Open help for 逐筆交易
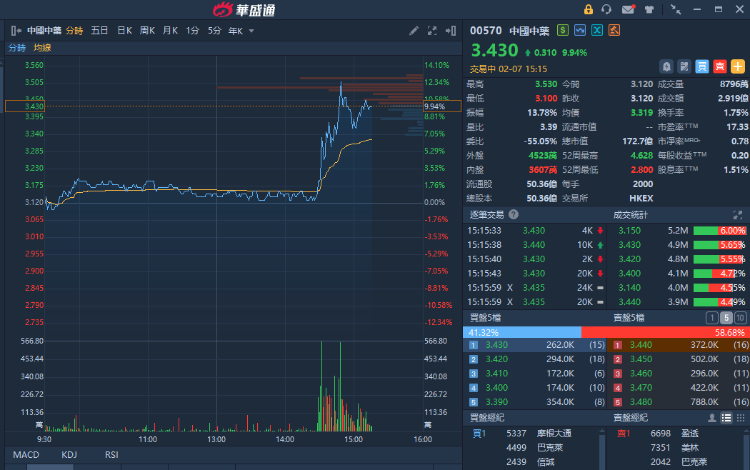 pos(513,215)
